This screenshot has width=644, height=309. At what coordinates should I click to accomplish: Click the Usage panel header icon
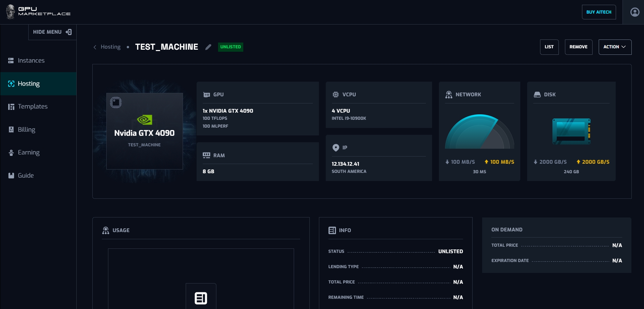coord(106,230)
